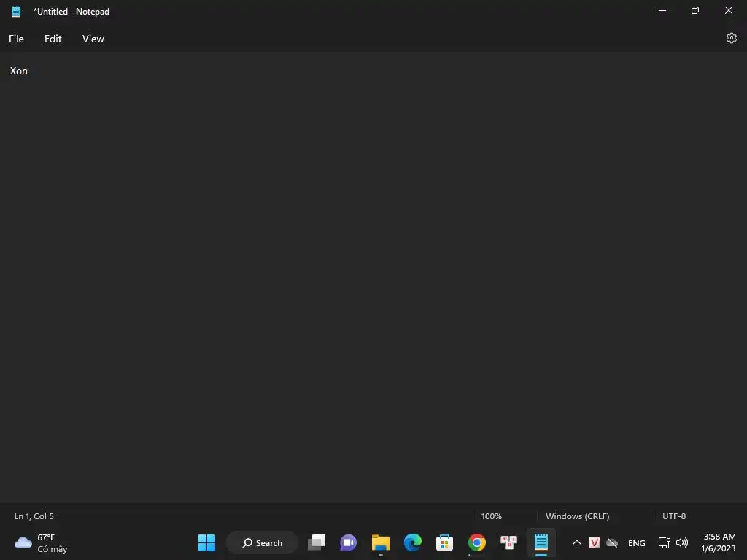This screenshot has width=747, height=560.
Task: Click "Windows (CRLF)" line ending indicator
Action: pos(577,516)
